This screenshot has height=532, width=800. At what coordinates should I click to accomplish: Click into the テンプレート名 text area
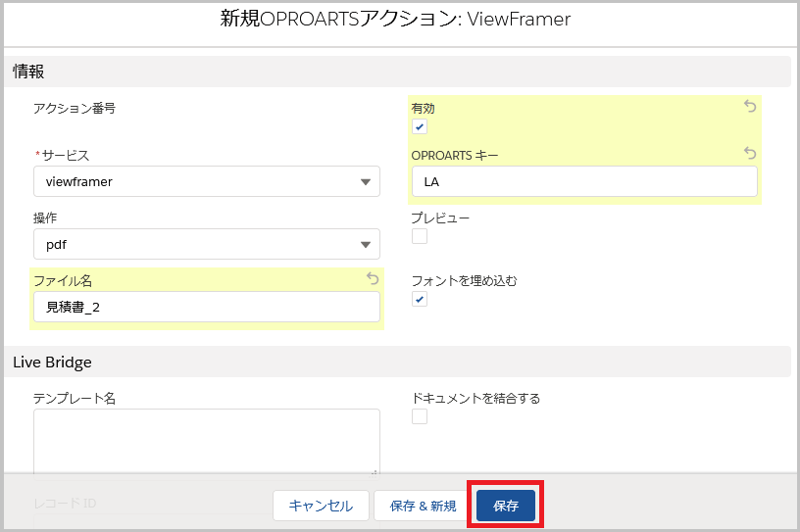pyautogui.click(x=206, y=441)
